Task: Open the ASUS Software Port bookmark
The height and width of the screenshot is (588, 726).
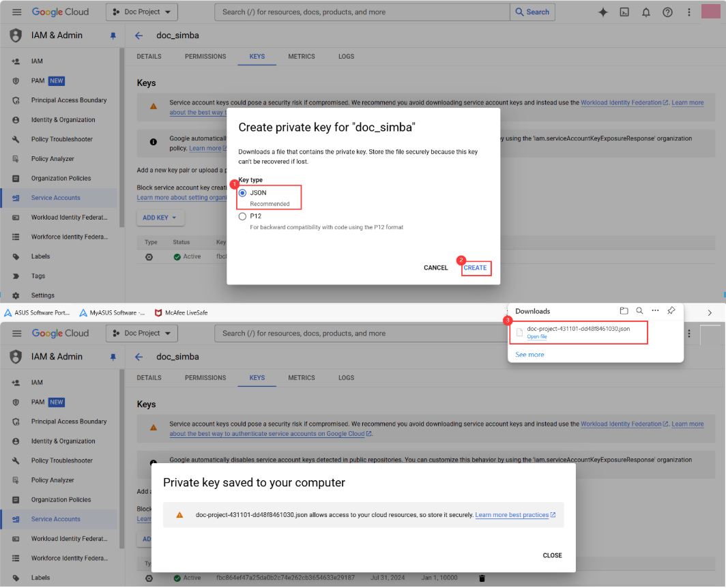Action: click(37, 313)
